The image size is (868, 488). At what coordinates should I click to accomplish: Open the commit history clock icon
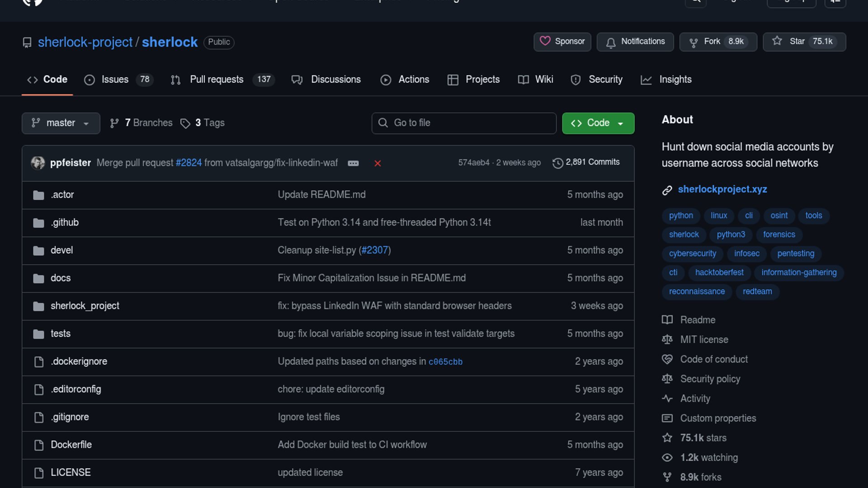click(558, 163)
